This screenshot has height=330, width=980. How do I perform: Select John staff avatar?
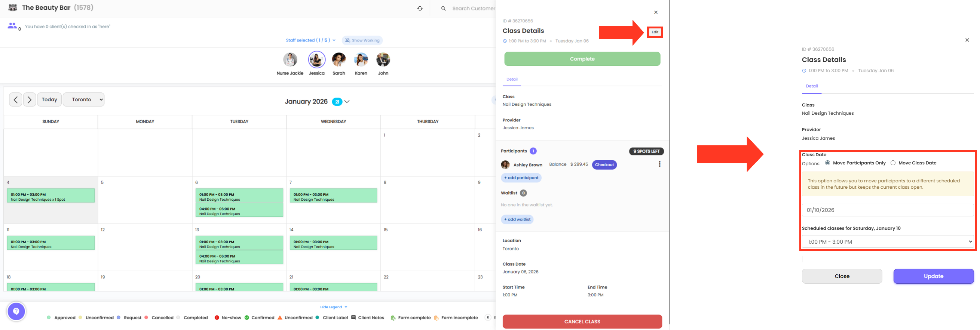(383, 60)
